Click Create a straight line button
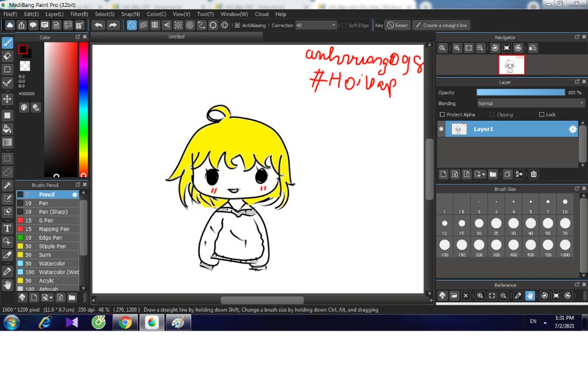The height and width of the screenshot is (380, 588). [442, 25]
